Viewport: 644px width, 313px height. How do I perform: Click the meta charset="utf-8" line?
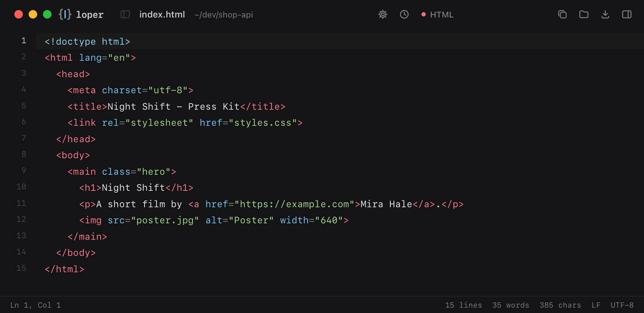click(x=131, y=90)
